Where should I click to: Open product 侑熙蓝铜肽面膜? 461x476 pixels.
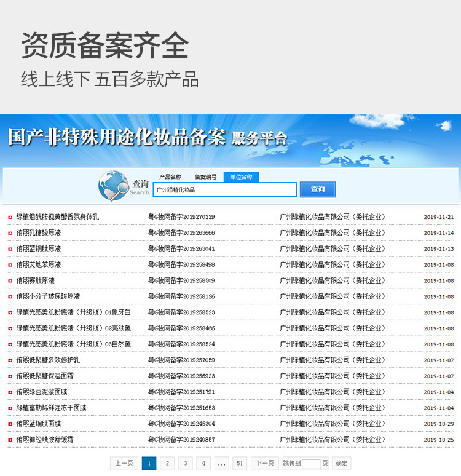39,424
